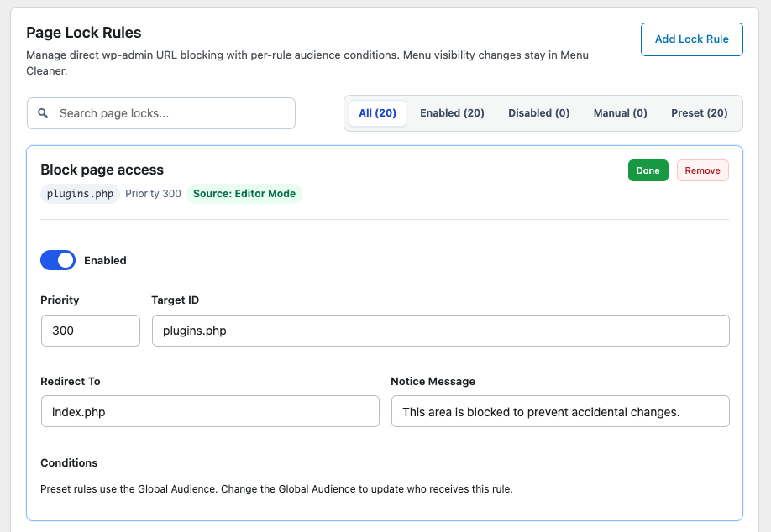Click the Conditions section heading
The image size is (771, 532).
pyautogui.click(x=69, y=462)
